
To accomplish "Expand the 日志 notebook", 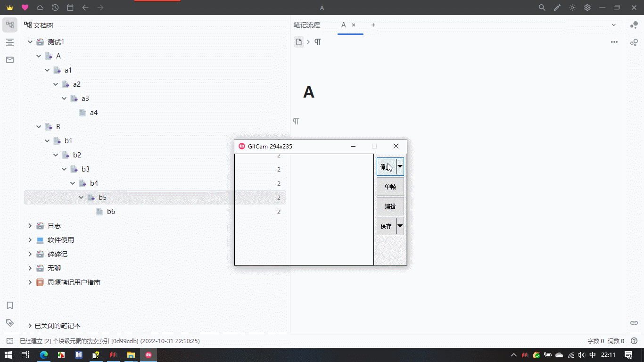I will pyautogui.click(x=30, y=226).
